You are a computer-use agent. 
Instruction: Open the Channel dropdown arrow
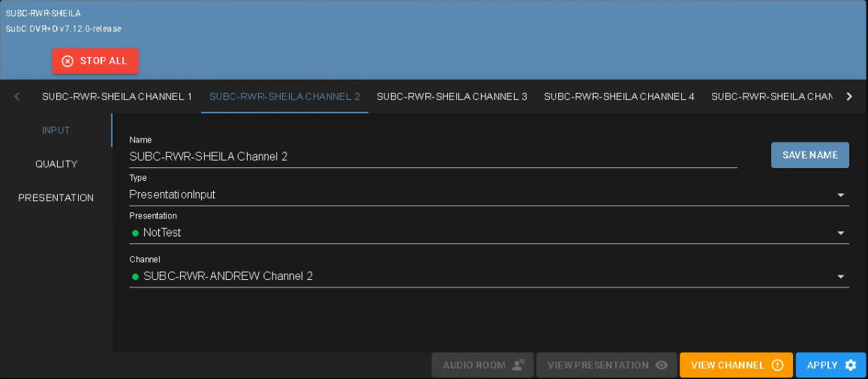coord(840,277)
